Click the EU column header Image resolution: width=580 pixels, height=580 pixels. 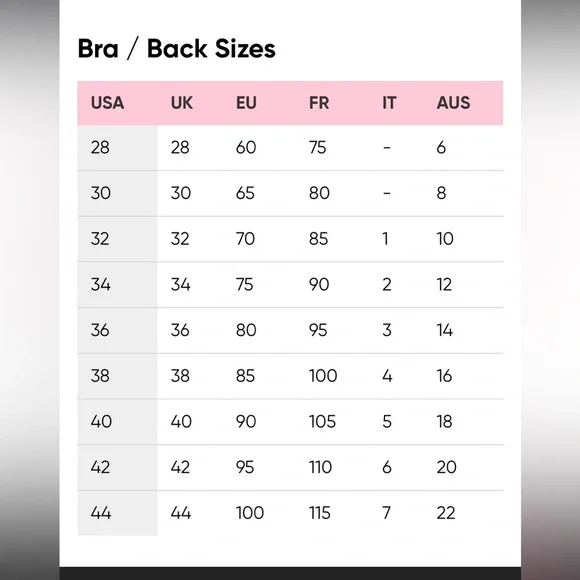tap(246, 103)
